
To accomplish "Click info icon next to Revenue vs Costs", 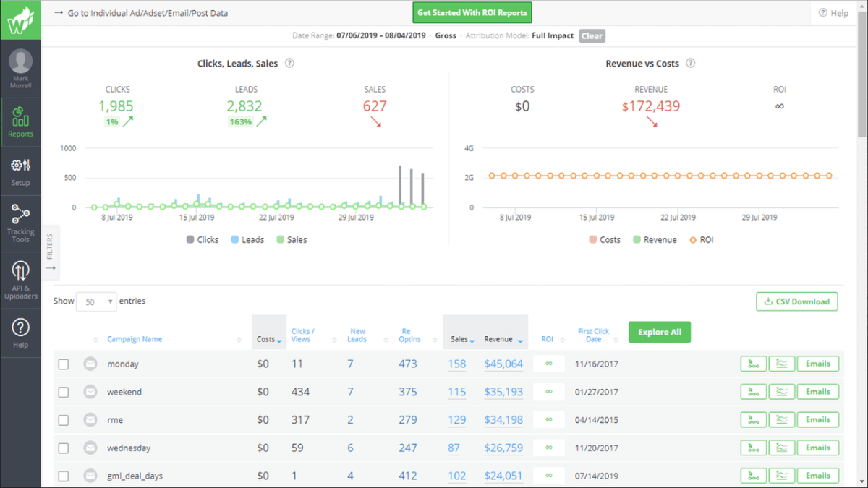I will coord(691,64).
